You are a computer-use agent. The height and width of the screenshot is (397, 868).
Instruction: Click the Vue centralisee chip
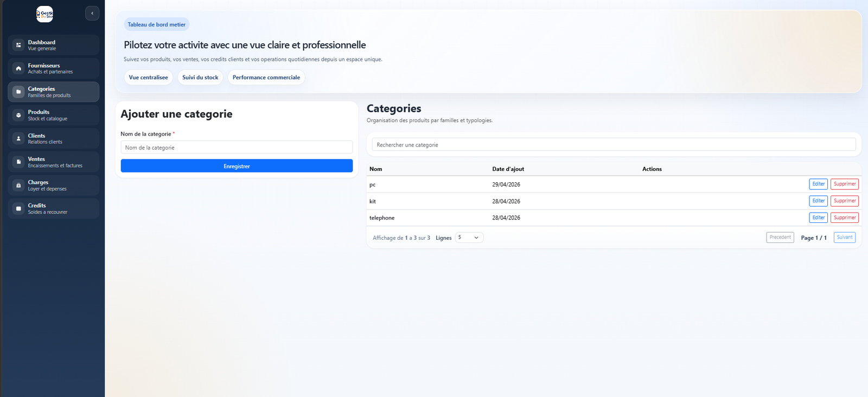(x=149, y=78)
